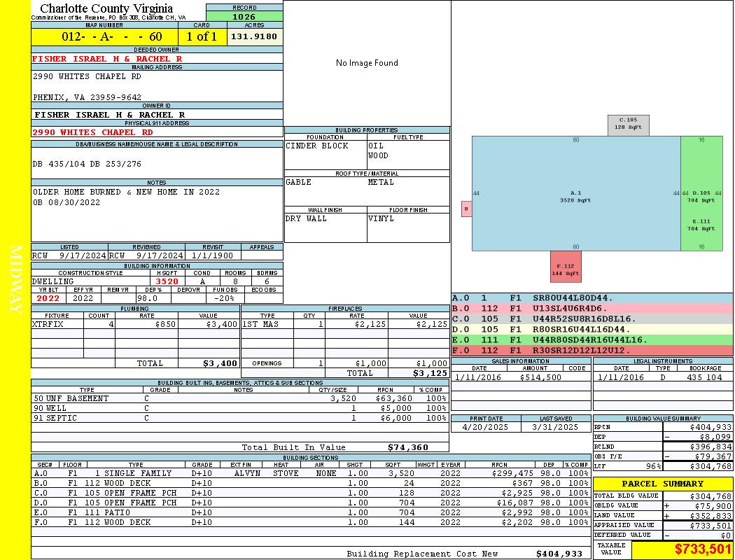Click the red F.0 sketch code row

592,351
